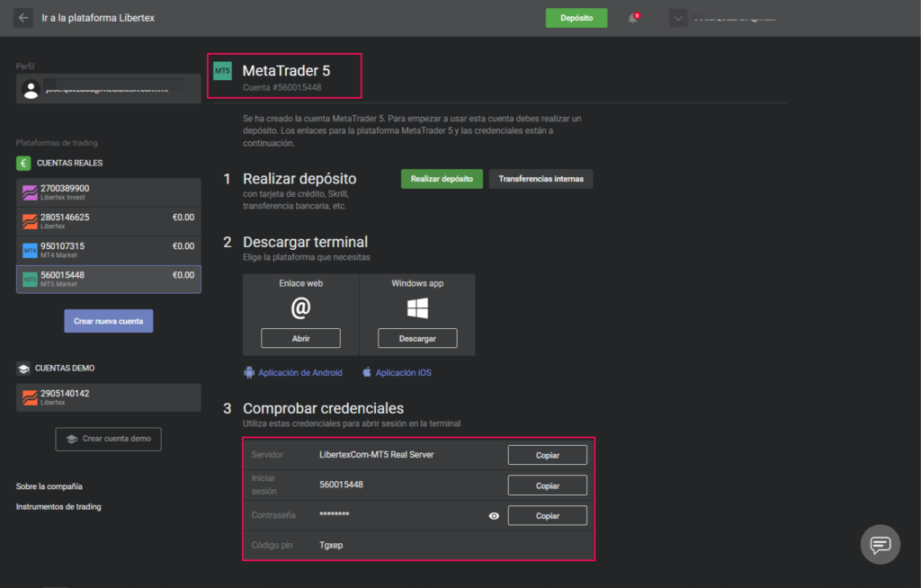Click the Windows app logo icon

coord(417,308)
